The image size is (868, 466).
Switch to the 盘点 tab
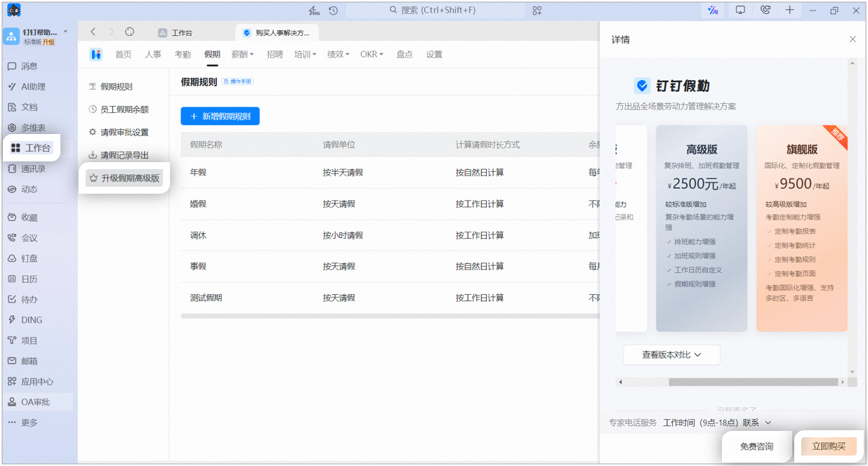(x=405, y=54)
